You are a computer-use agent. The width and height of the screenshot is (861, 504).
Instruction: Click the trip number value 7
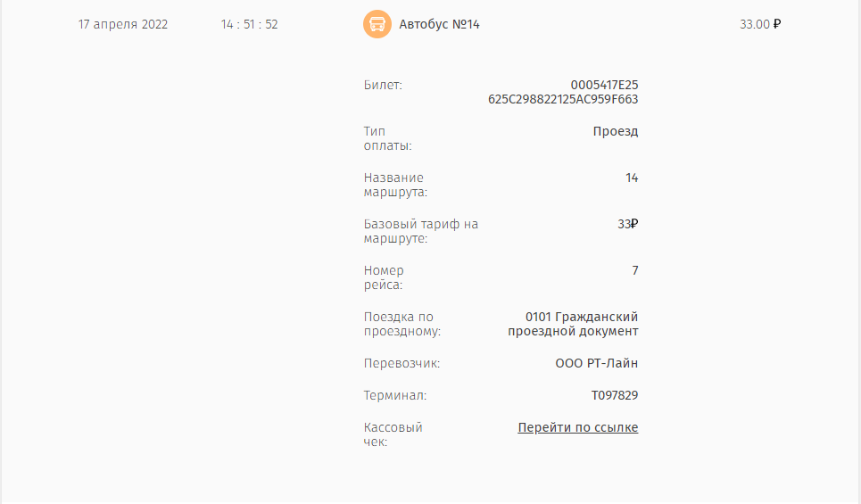point(634,270)
